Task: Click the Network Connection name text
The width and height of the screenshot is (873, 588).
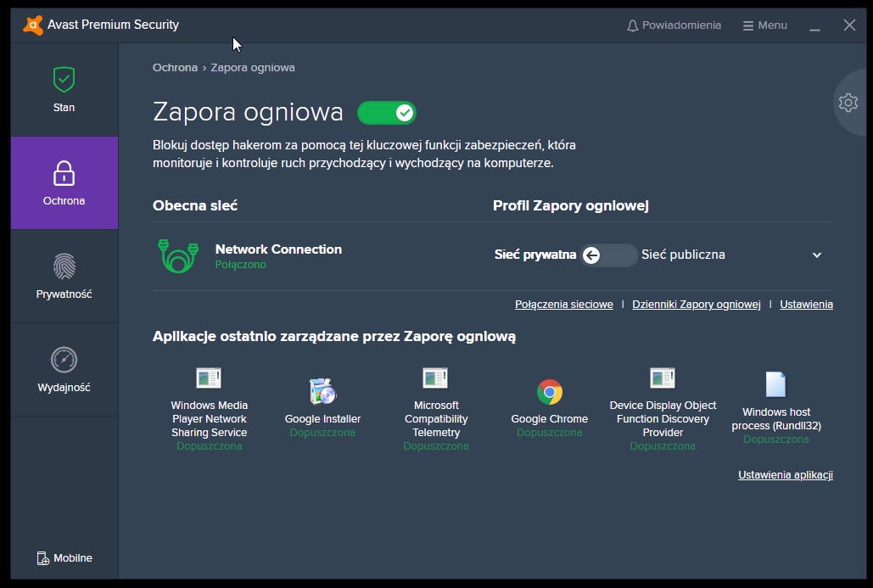Action: pyautogui.click(x=278, y=249)
